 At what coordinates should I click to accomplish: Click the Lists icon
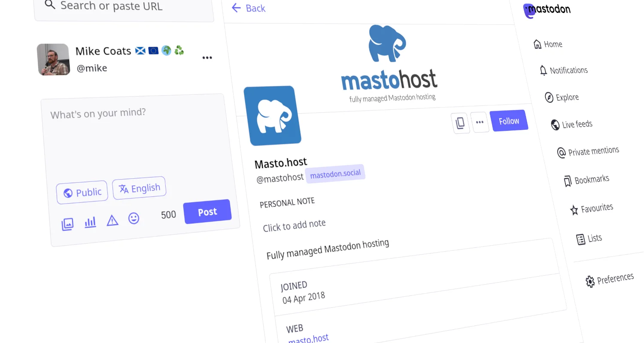[x=581, y=239]
